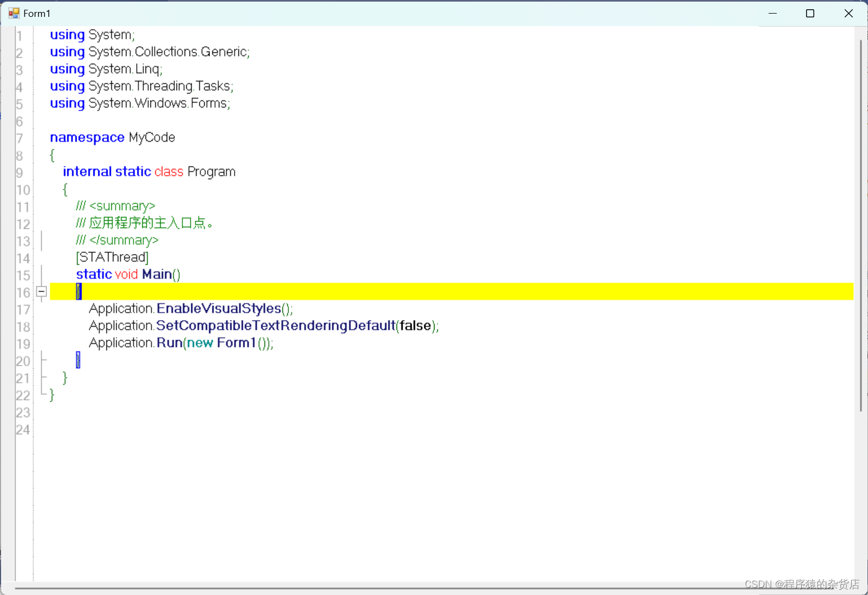Click the Form1 window icon
The height and width of the screenshot is (595, 868).
pos(14,13)
